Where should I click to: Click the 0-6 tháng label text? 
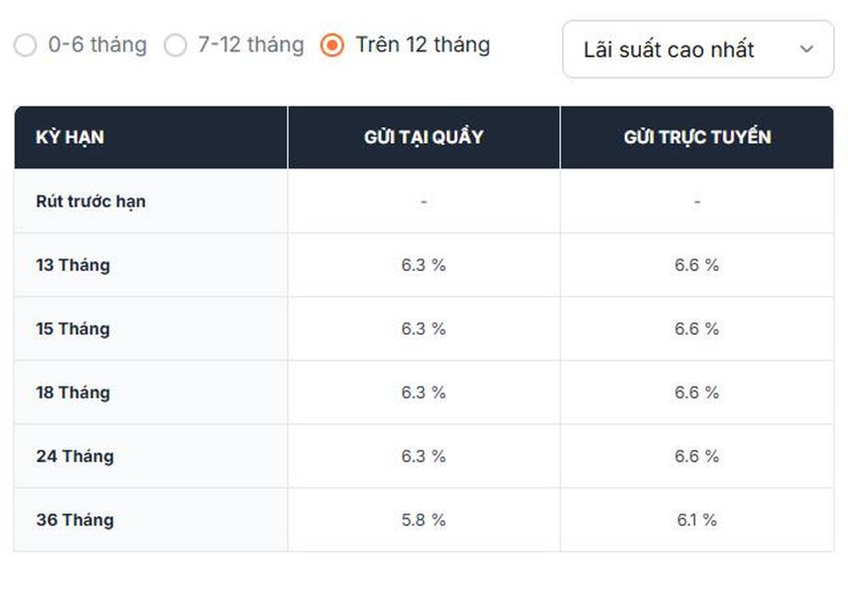(x=98, y=45)
